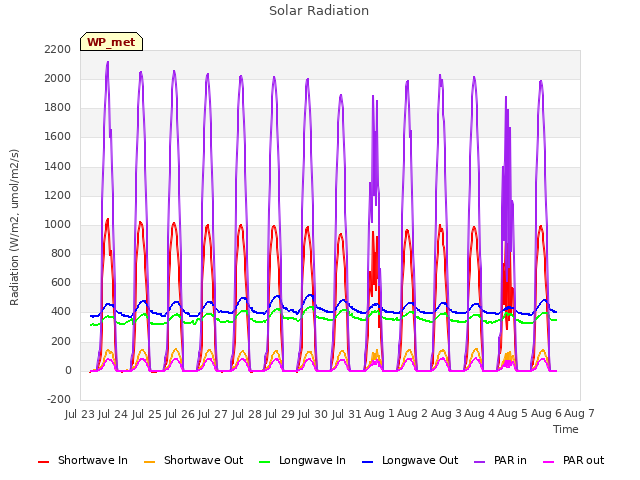Click the PAR in legend label
Viewport: 640px width, 480px height.
510,460
